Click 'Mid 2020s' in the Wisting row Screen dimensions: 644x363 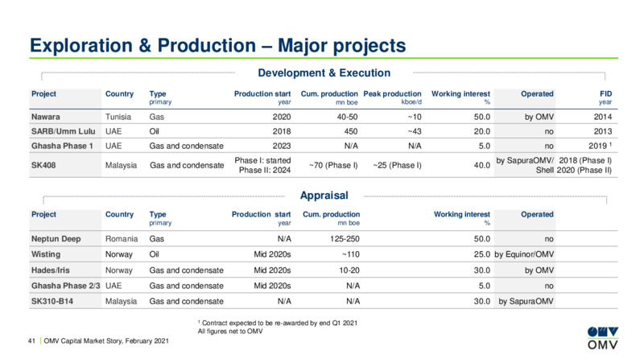(x=272, y=254)
